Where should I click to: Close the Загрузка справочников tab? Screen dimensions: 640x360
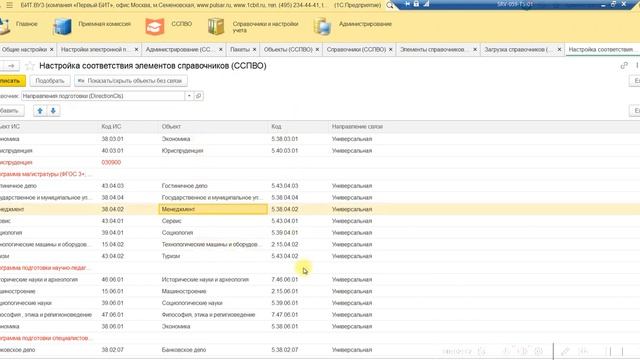click(x=559, y=49)
